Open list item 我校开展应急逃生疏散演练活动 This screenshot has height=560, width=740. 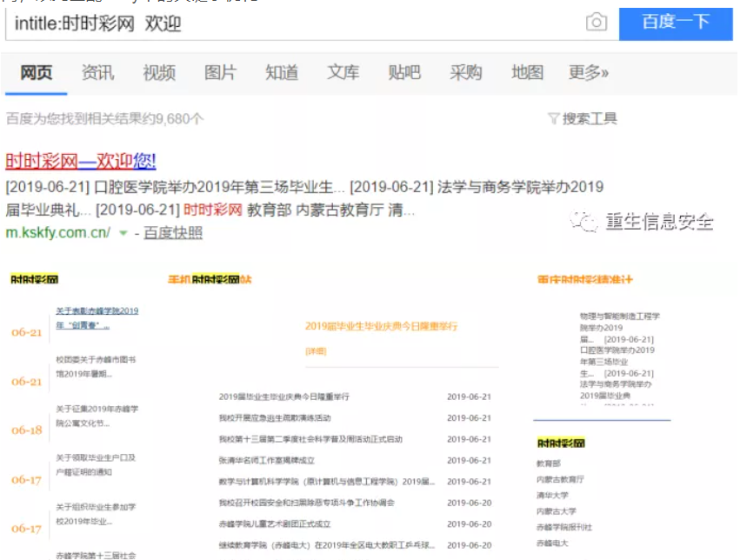pos(275,418)
